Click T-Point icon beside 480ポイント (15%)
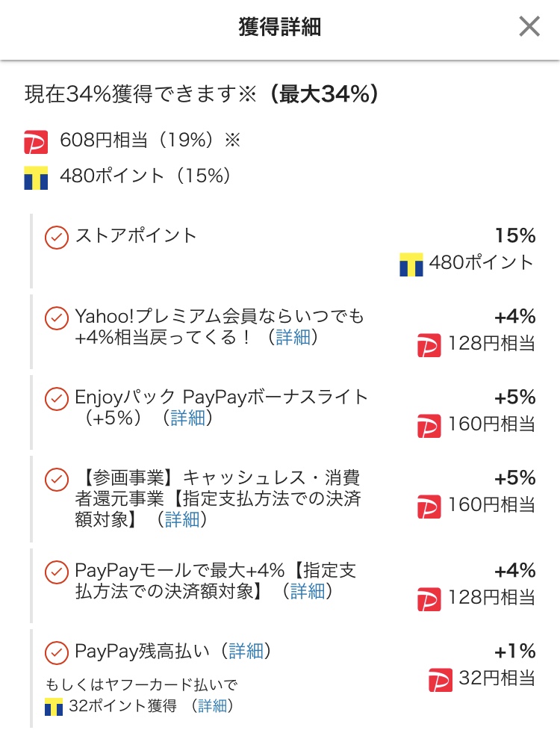Screen dimensions: 560x733 pyautogui.click(x=36, y=178)
